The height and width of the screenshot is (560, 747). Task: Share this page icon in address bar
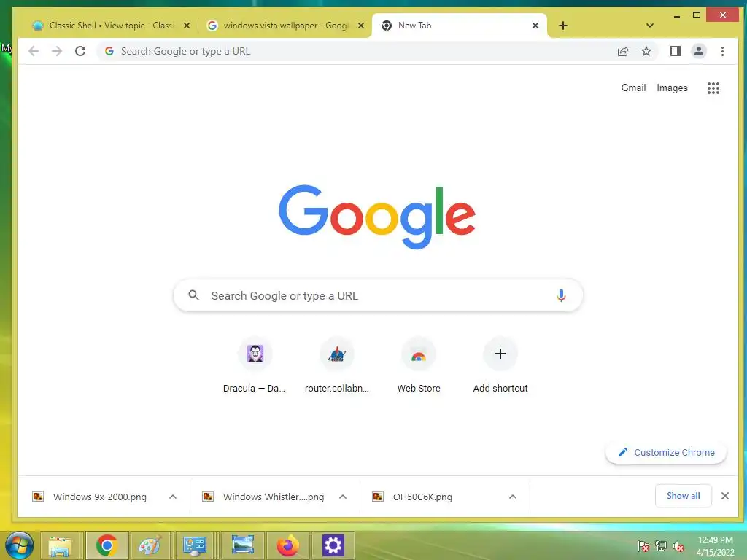[x=623, y=52]
